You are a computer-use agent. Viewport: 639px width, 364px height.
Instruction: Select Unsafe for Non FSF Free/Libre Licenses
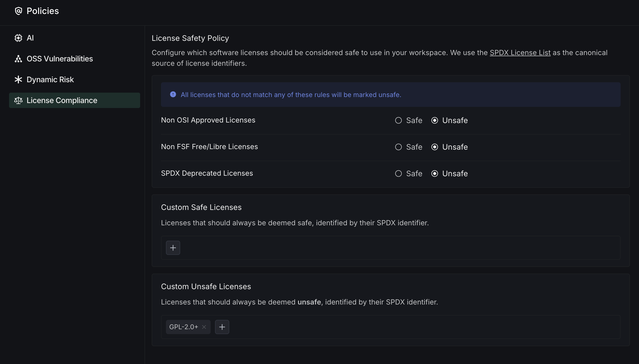tap(435, 147)
